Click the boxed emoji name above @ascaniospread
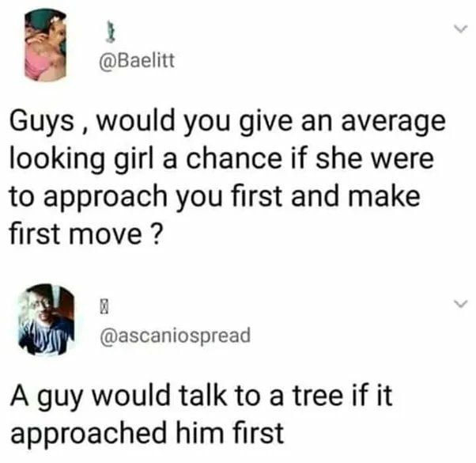Image resolution: width=476 pixels, height=463 pixels. (104, 308)
